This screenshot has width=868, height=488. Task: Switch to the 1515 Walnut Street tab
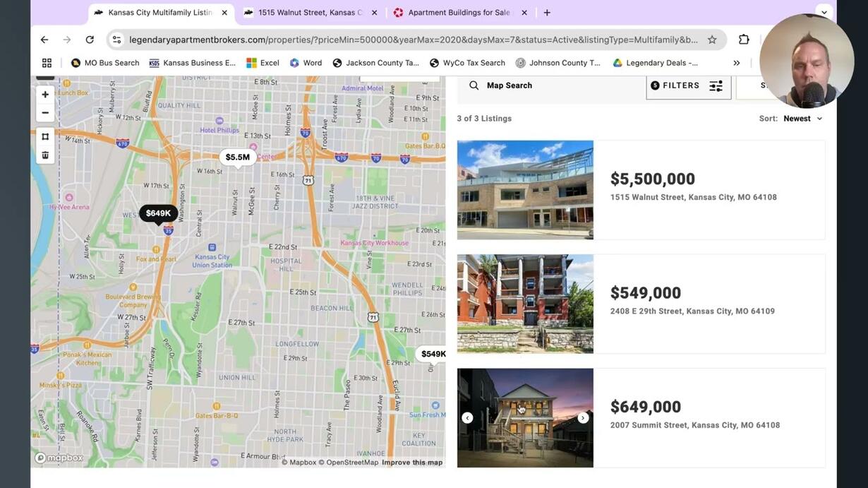point(311,13)
